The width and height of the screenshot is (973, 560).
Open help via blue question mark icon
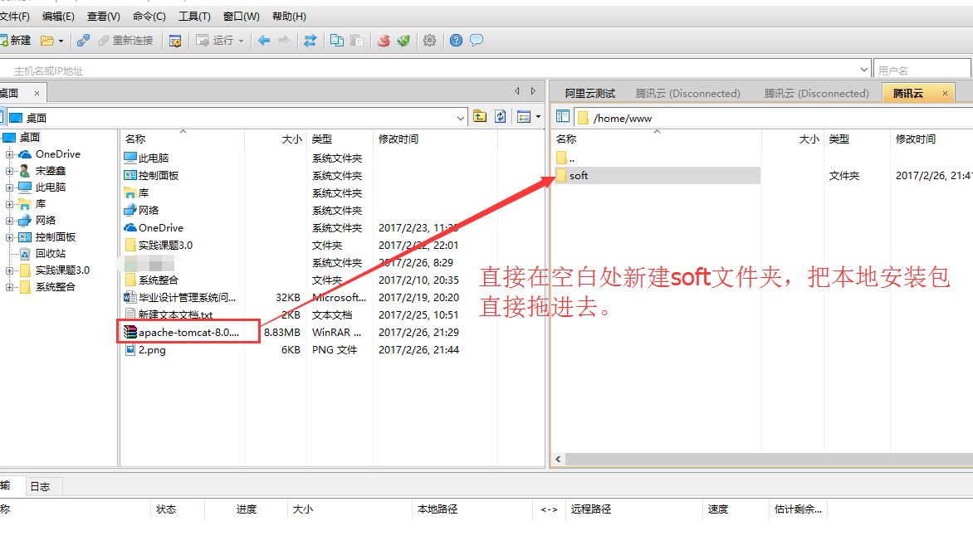tap(456, 41)
